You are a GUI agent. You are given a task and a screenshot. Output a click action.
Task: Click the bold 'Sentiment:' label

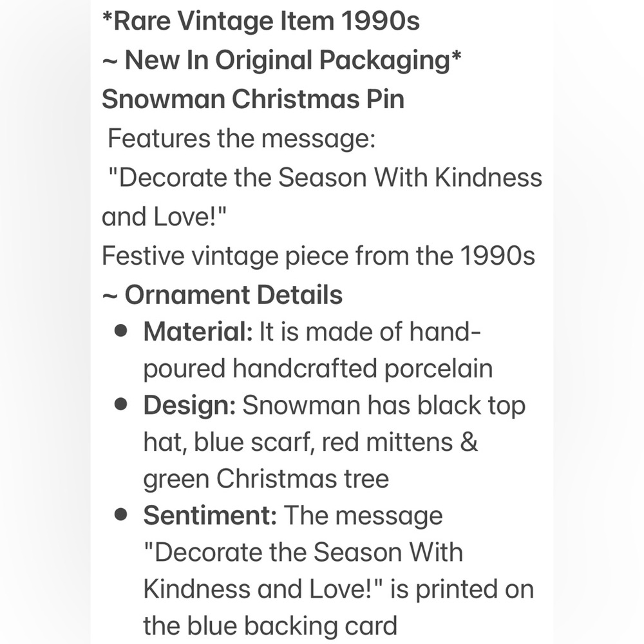[210, 515]
